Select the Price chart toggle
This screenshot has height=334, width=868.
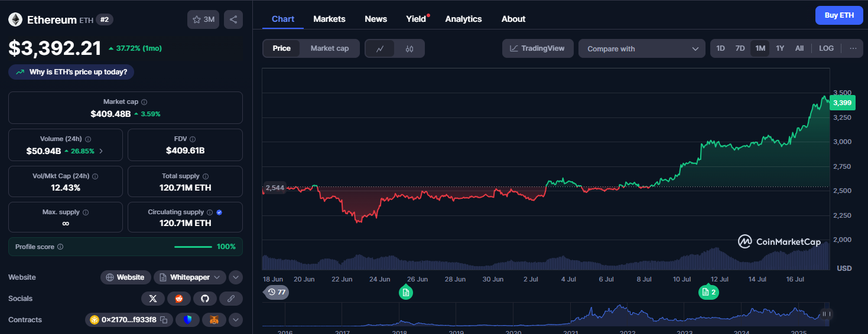point(281,48)
